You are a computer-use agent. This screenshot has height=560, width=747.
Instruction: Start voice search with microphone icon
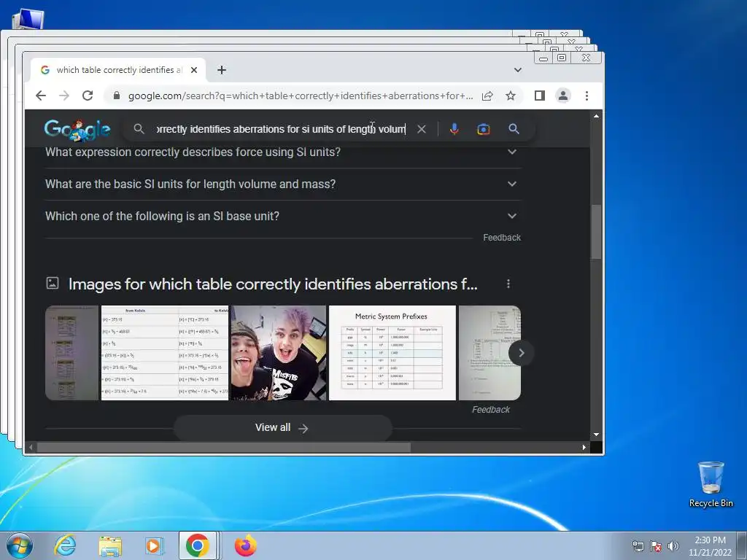[454, 129]
